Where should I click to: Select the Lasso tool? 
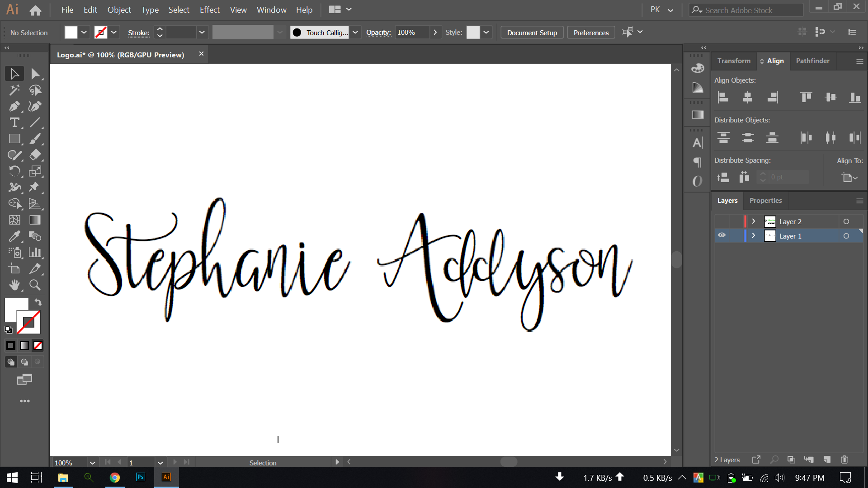tap(35, 90)
